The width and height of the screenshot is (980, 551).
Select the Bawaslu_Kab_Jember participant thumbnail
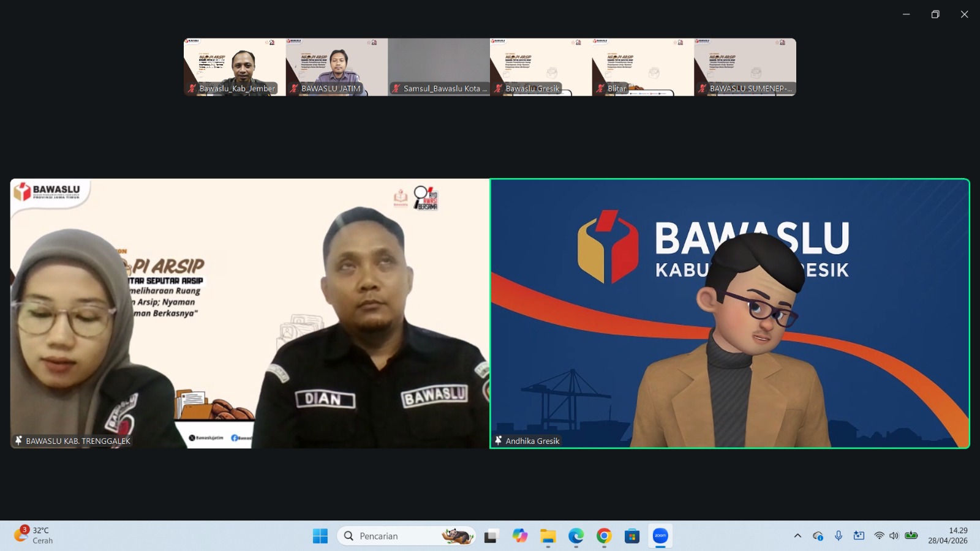point(235,67)
